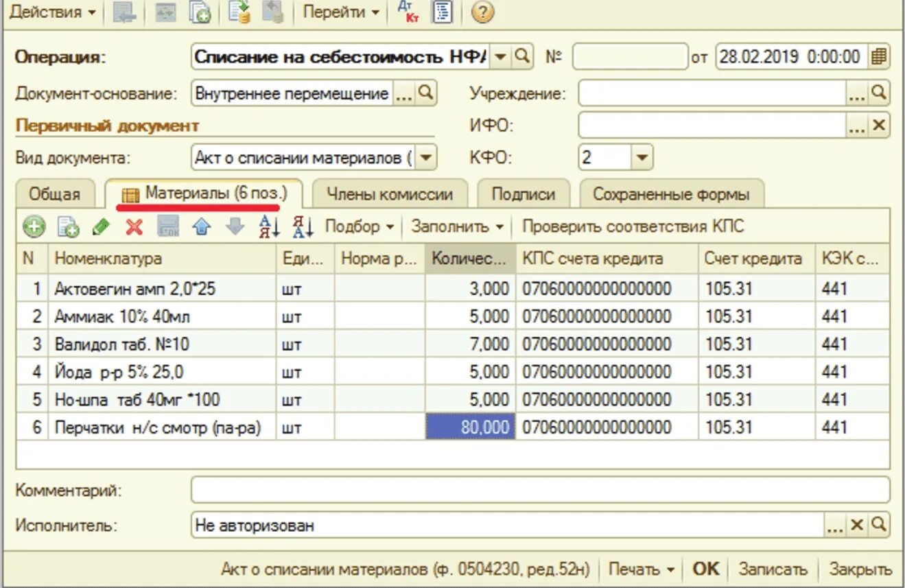Click Проверить соответствия КПС
This screenshot has width=905, height=588.
633,226
